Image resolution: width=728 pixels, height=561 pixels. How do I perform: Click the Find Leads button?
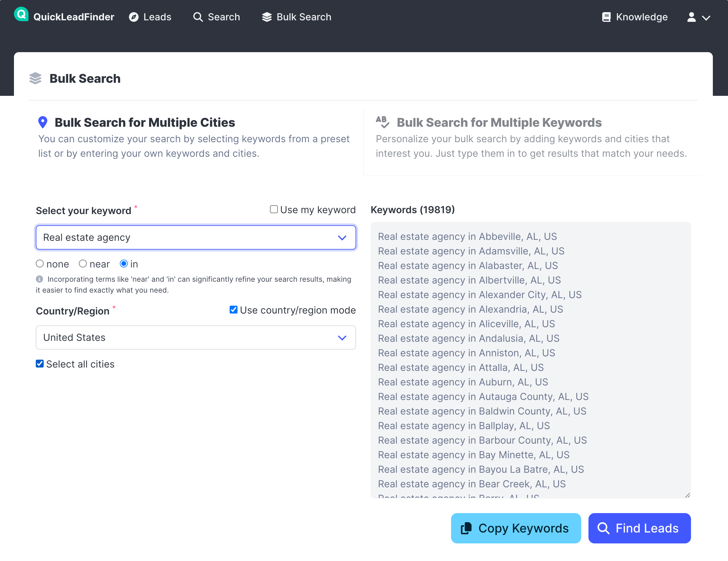[639, 528]
